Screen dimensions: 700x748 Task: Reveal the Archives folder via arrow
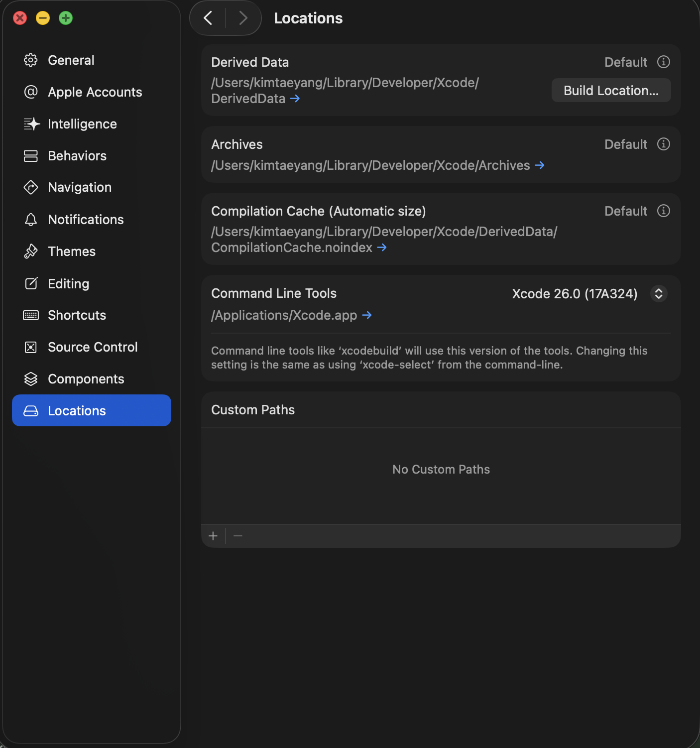click(539, 165)
